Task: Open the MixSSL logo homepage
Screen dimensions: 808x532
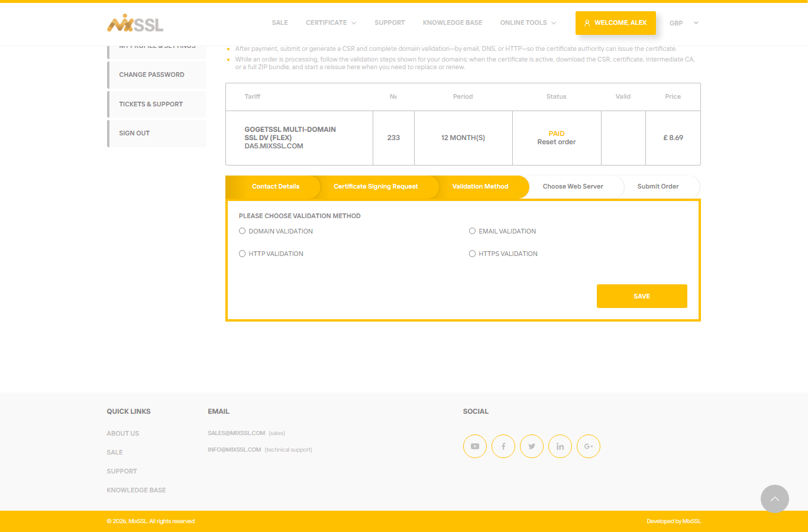Action: coord(135,23)
